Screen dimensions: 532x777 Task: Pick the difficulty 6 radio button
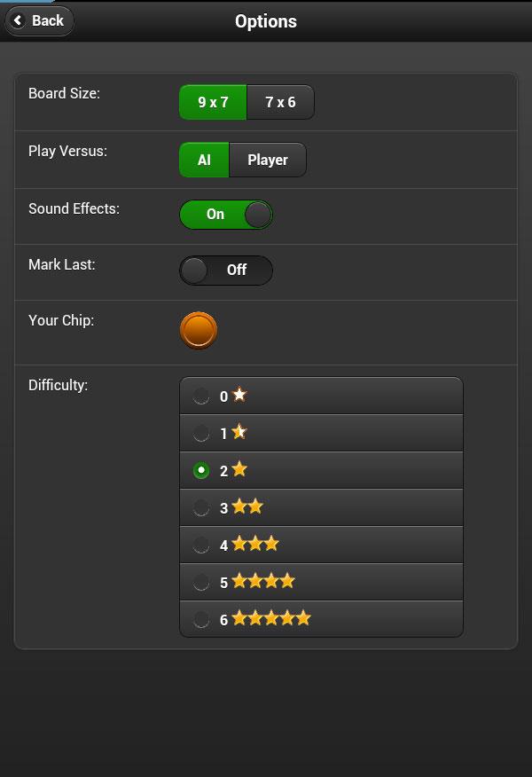point(201,619)
